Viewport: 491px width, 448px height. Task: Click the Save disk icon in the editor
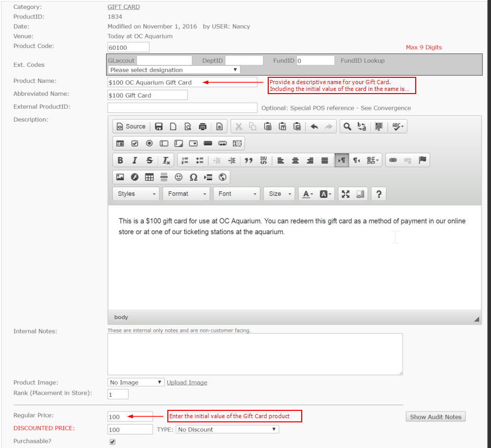point(159,127)
